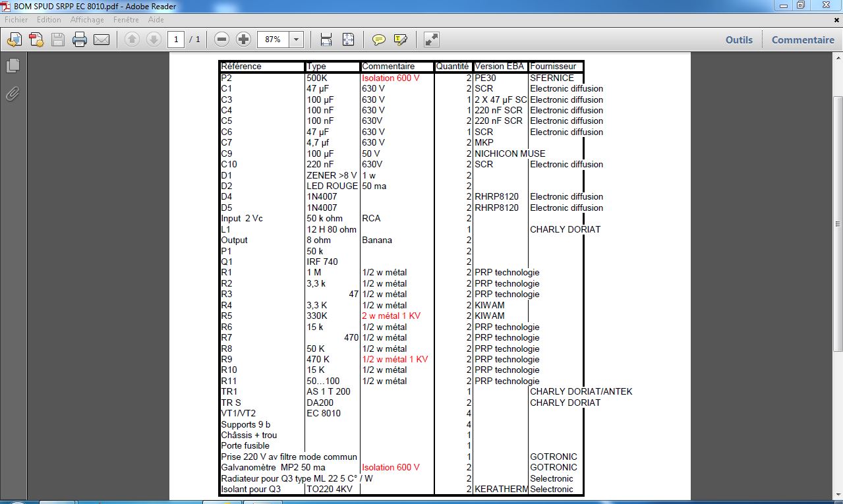The image size is (843, 504).
Task: Open zoom level dropdown arrow
Action: [296, 40]
